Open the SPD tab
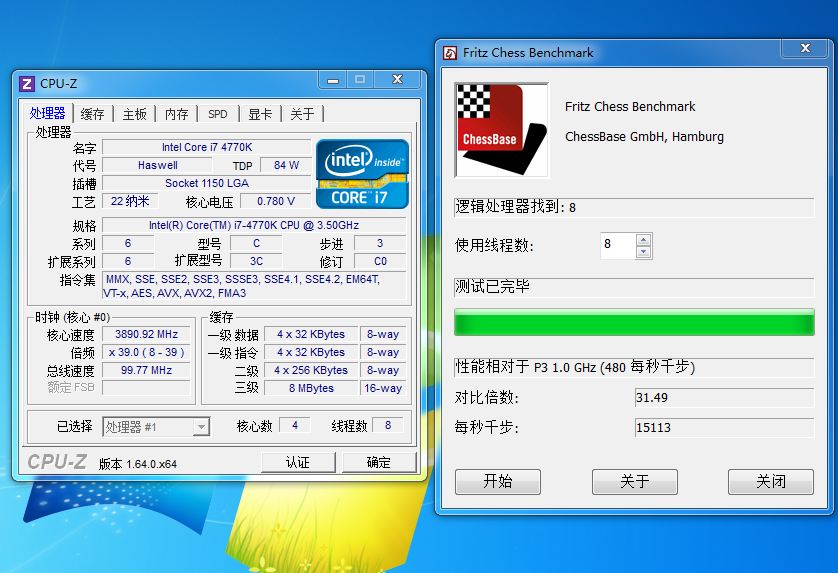 click(218, 114)
